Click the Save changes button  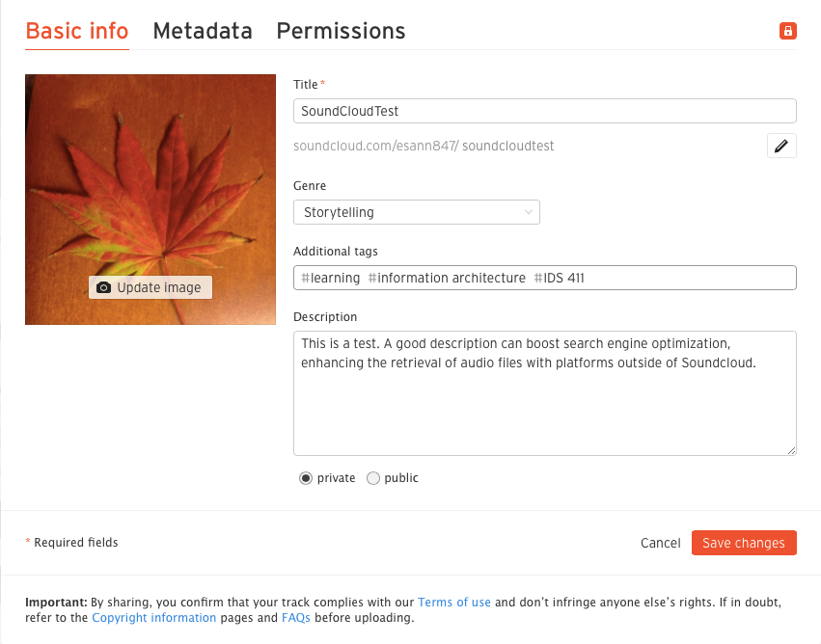coord(743,543)
